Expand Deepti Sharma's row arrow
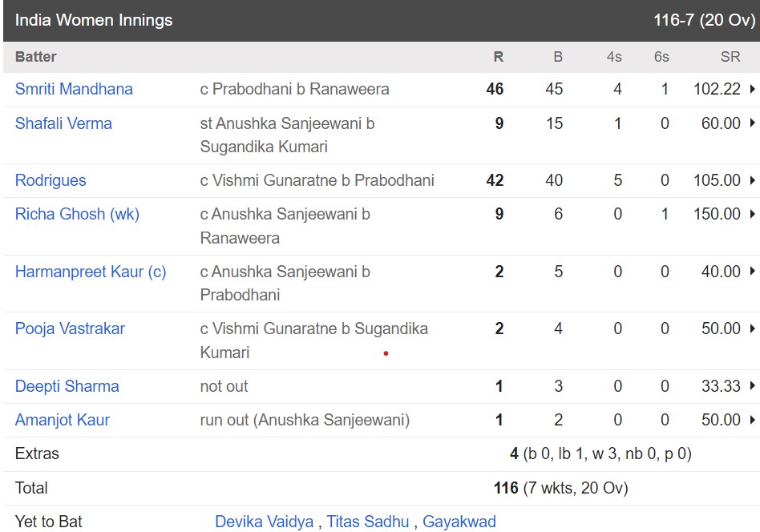Viewport: 760px width, 532px height. (752, 385)
